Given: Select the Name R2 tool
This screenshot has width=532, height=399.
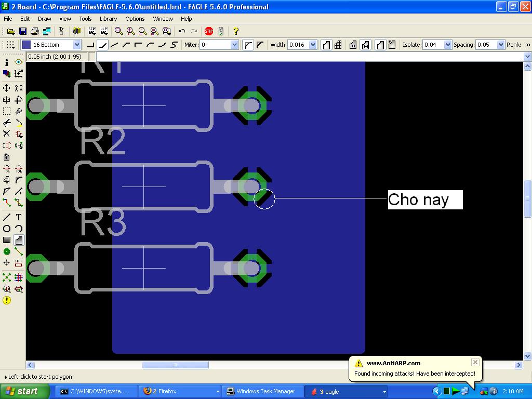Looking at the screenshot, I should pyautogui.click(x=6, y=168).
